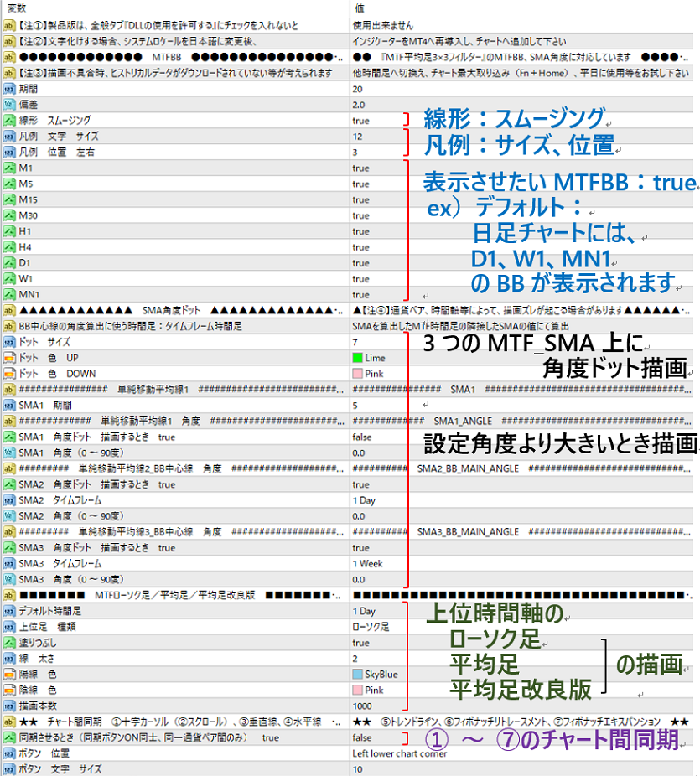Screen dimensions: 700x776
Task: Toggle chart sync 同期させるとき value false
Action: 362,738
